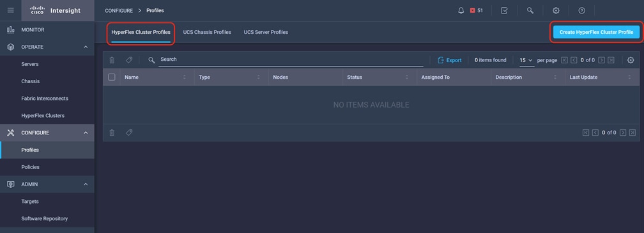Select Profiles in the sidebar
Viewport: 644px width, 233px height.
47,150
